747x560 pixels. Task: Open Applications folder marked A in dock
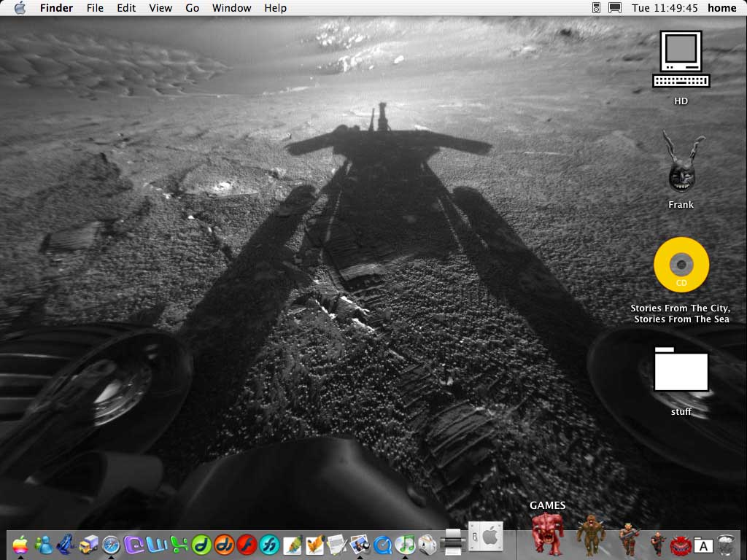[703, 545]
